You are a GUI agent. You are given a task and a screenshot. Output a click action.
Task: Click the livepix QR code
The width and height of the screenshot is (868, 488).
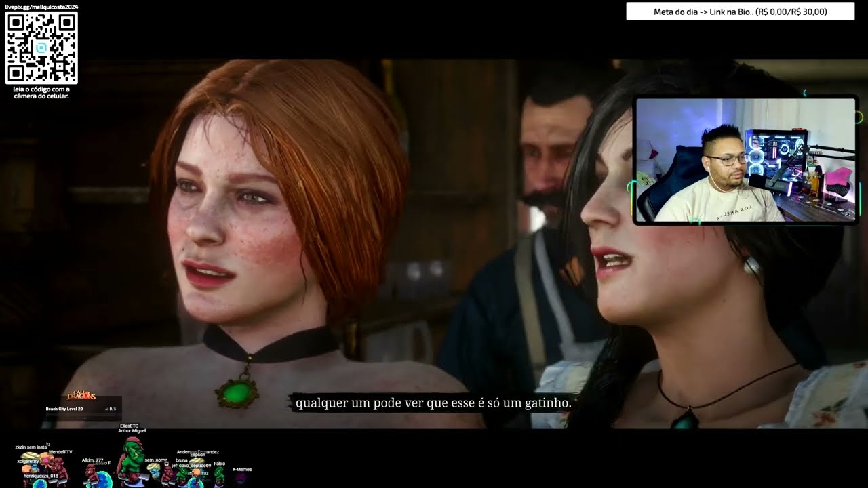click(41, 47)
